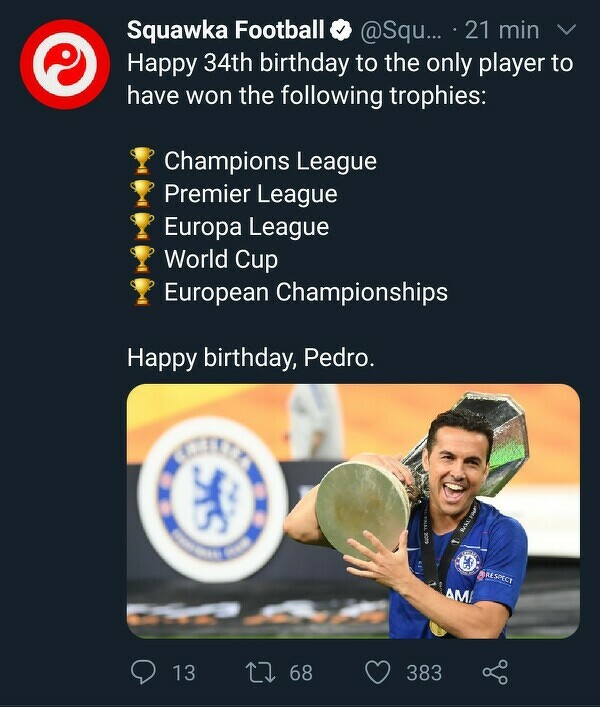Click the trophy emoji beside Europa League
The width and height of the screenshot is (600, 707).
[x=142, y=226]
